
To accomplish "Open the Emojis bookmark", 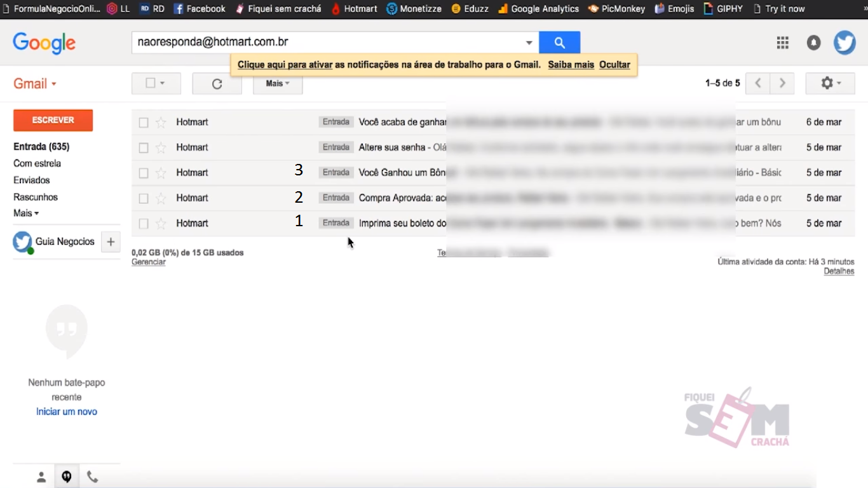I will [x=674, y=9].
